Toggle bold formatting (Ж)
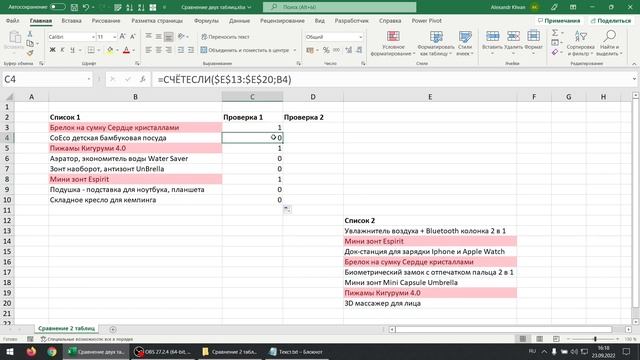The height and width of the screenshot is (360, 640). point(52,50)
